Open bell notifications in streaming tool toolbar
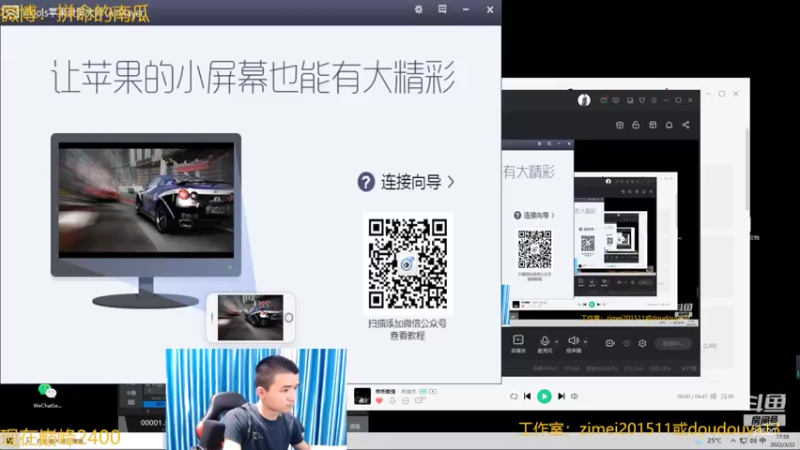 click(669, 125)
